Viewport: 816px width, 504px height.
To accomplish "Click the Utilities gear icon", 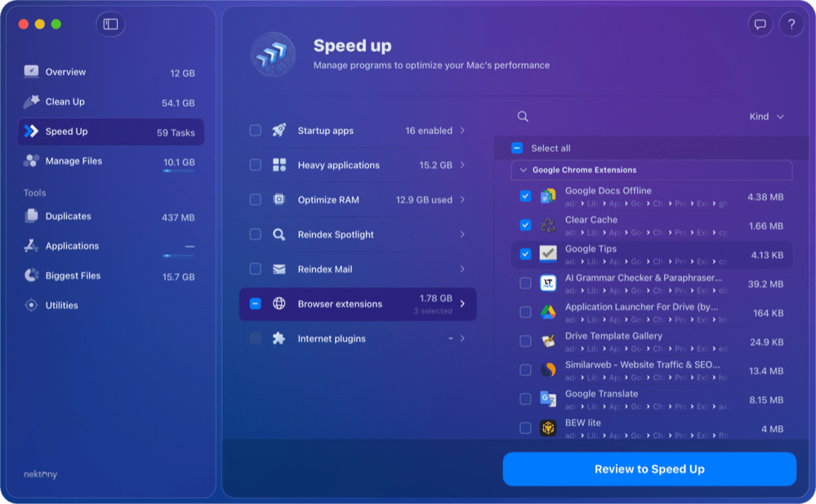I will tap(31, 306).
